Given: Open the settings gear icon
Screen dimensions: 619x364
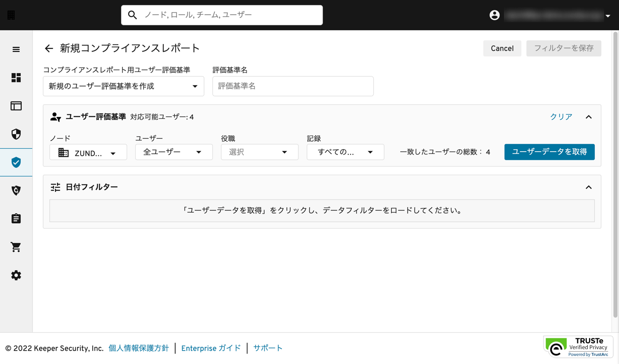Looking at the screenshot, I should click(16, 275).
